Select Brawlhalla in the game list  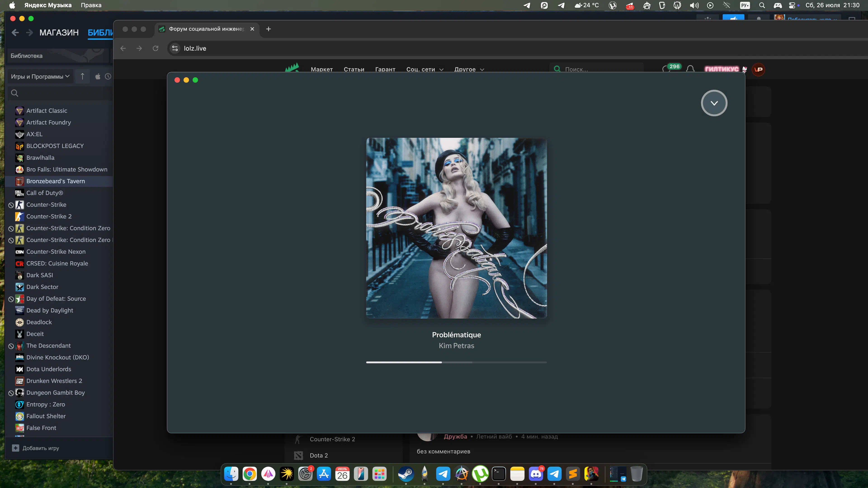pyautogui.click(x=40, y=158)
